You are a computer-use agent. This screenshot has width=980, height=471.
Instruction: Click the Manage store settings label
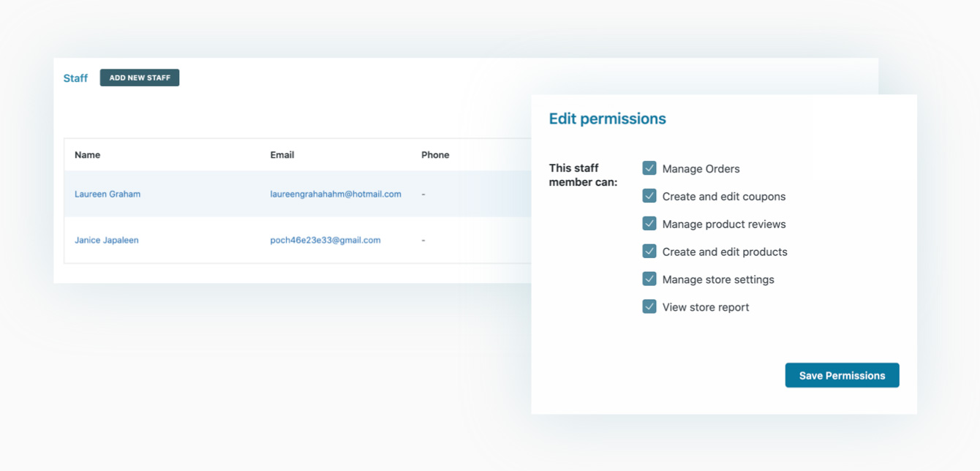[718, 279]
